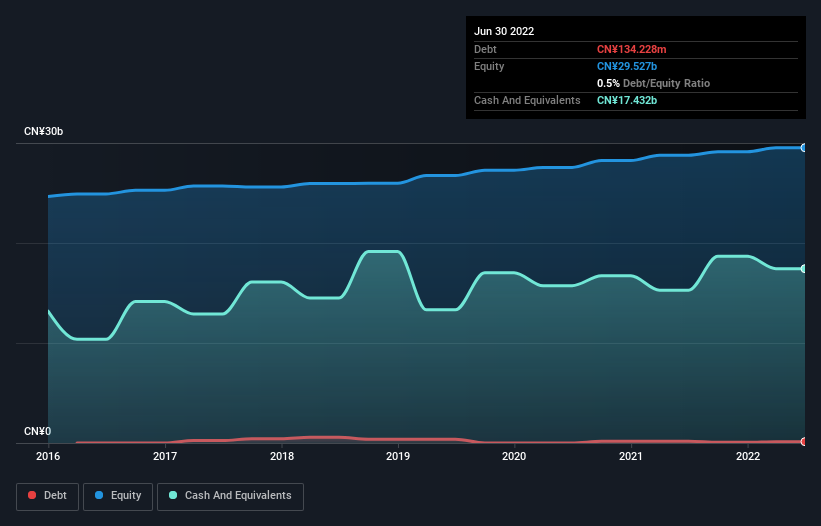Click the CN¥30b y-axis label
This screenshot has height=526, width=821.
pyautogui.click(x=43, y=131)
